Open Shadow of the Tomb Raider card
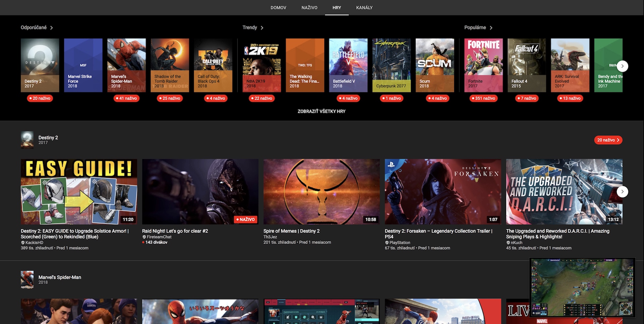The height and width of the screenshot is (324, 644). click(x=170, y=65)
